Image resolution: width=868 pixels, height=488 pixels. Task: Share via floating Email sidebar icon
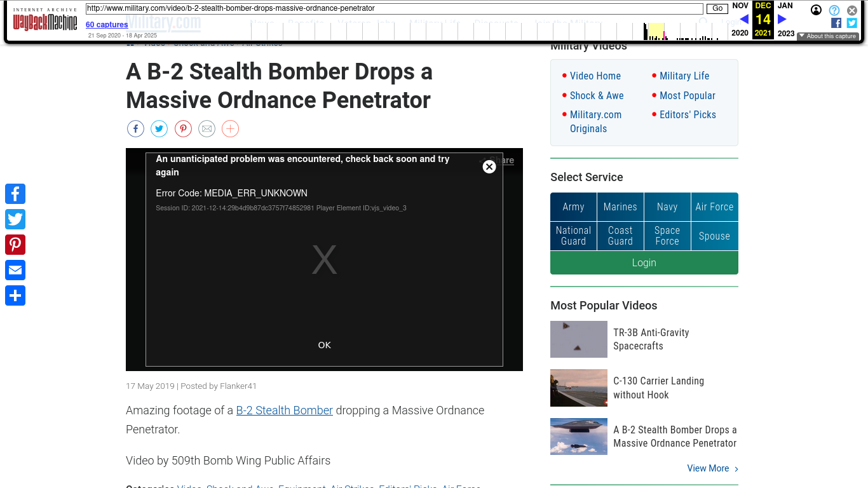point(15,270)
